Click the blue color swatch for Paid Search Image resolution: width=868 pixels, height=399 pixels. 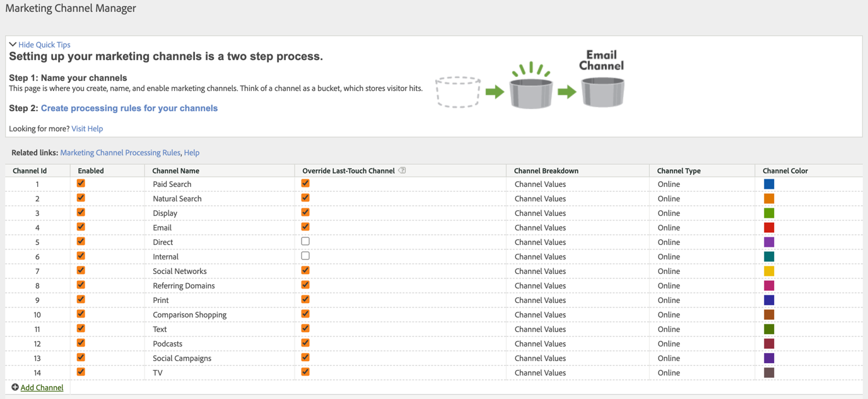pos(769,184)
